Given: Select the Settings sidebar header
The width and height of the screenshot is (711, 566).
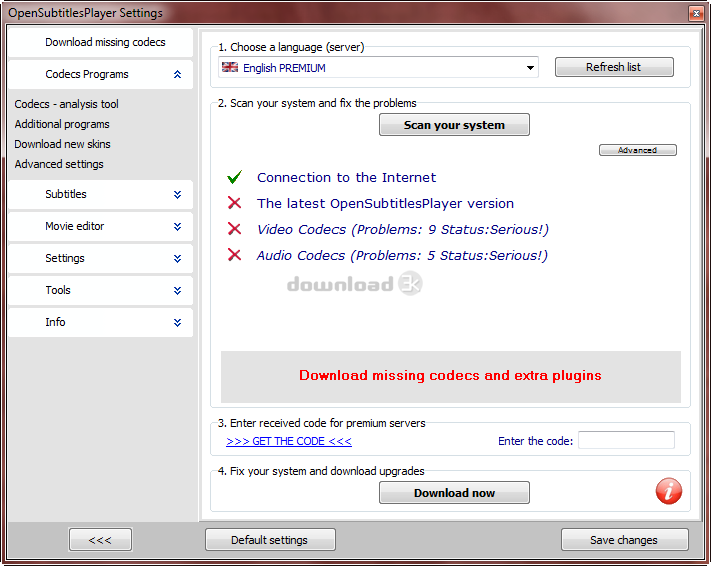Looking at the screenshot, I should (101, 259).
